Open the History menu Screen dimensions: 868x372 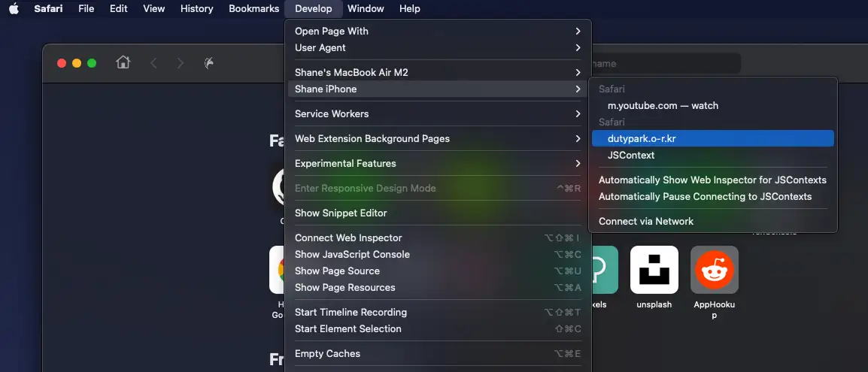196,8
